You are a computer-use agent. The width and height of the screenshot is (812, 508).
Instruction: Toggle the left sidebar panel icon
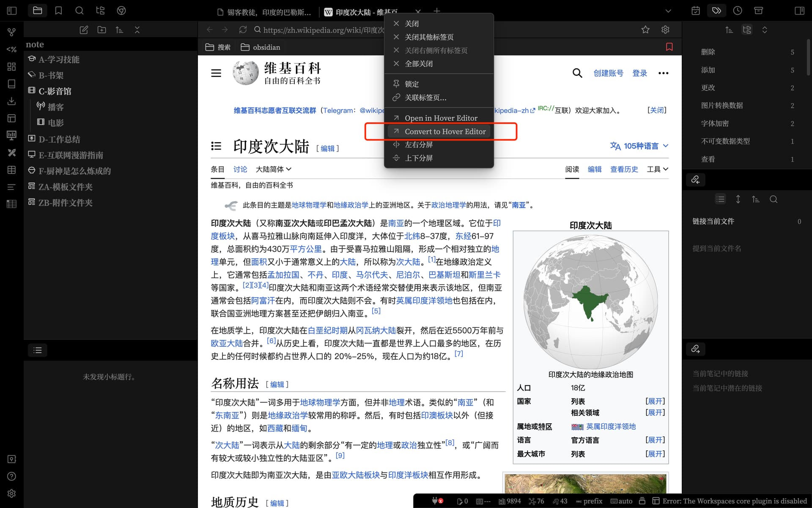(12, 11)
